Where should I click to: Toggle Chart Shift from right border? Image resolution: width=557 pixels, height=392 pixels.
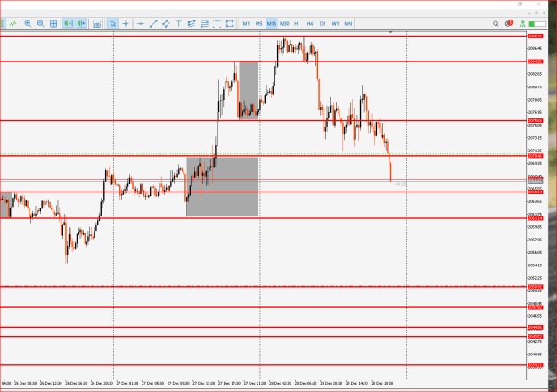[x=81, y=24]
